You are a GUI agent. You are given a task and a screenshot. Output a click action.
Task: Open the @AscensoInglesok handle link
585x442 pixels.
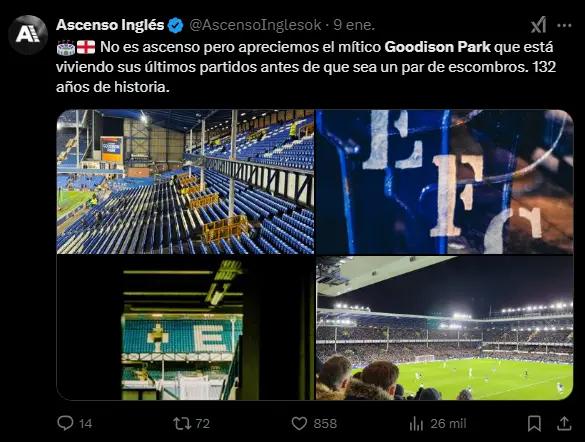pos(256,25)
